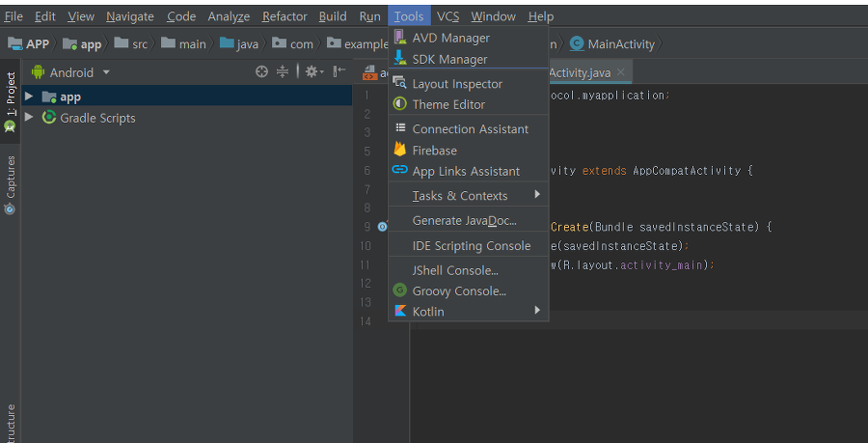Click the App Links chain icon
The image size is (868, 443).
point(399,170)
